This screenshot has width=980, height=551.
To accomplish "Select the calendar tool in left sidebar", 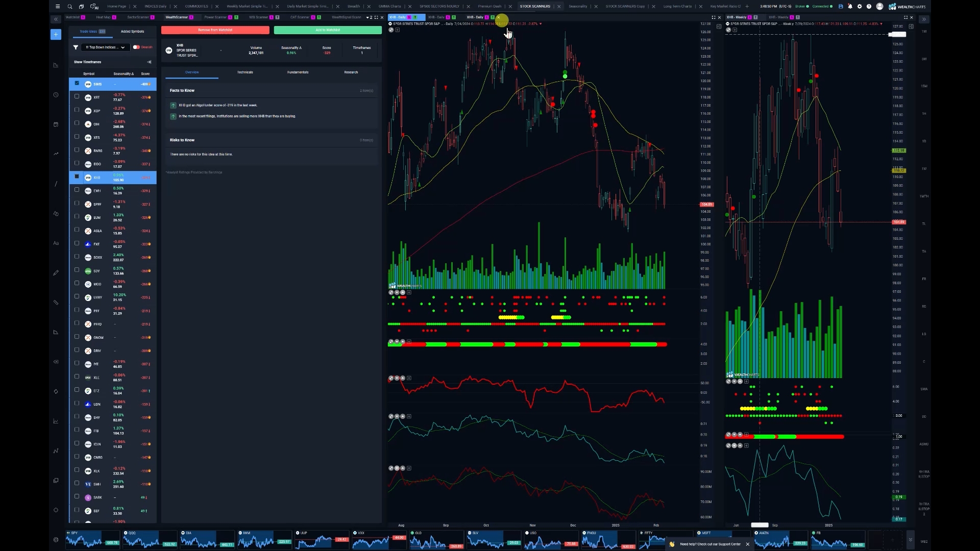I will coord(56,124).
